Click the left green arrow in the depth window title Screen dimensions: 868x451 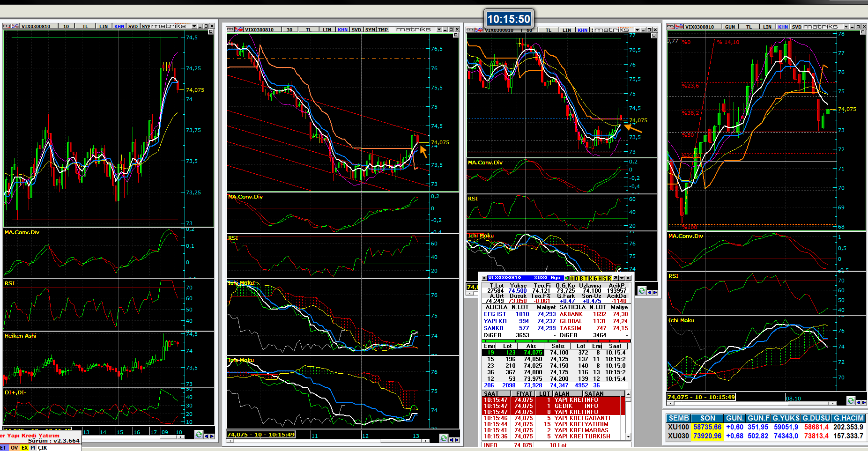pos(567,278)
